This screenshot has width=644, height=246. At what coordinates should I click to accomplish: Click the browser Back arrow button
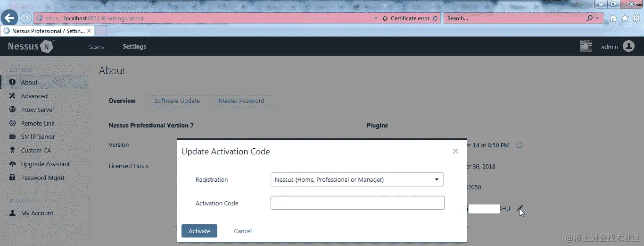(9, 18)
